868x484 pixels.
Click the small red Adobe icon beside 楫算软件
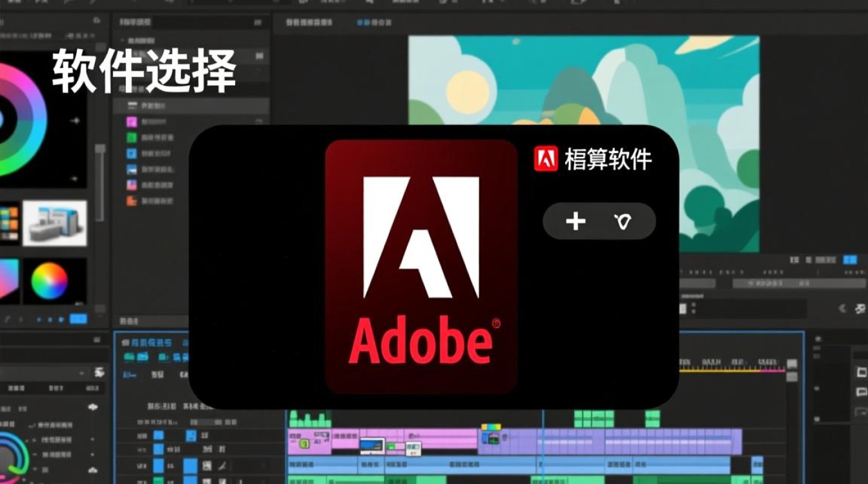(546, 159)
